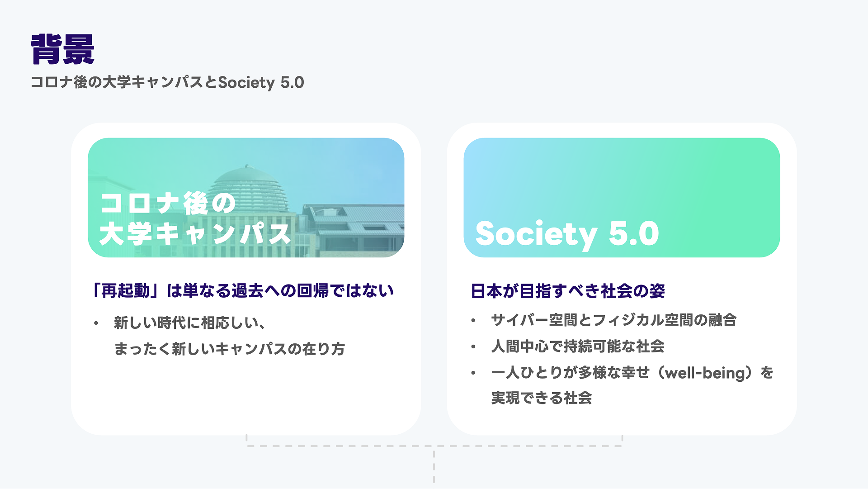Image resolution: width=868 pixels, height=489 pixels.
Task: Click the slide title 背景
Action: pyautogui.click(x=62, y=49)
